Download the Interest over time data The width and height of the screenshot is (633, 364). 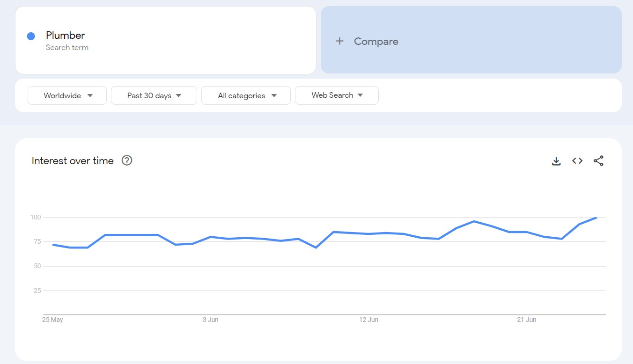(x=556, y=161)
